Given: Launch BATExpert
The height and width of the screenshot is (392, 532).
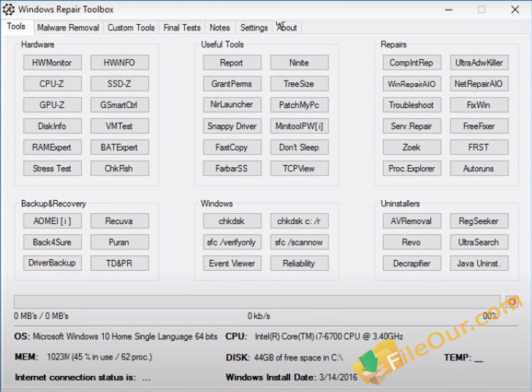Looking at the screenshot, I should [119, 147].
